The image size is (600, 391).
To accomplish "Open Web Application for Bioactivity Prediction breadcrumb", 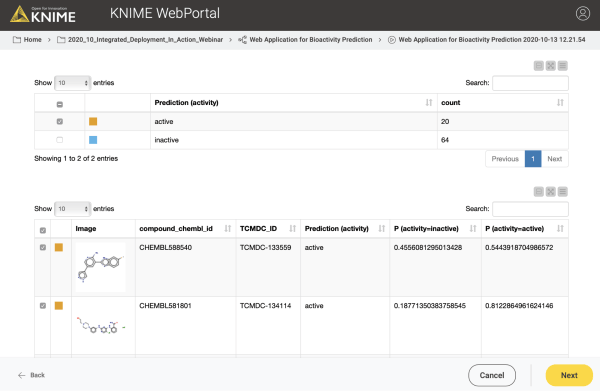I will tap(311, 40).
